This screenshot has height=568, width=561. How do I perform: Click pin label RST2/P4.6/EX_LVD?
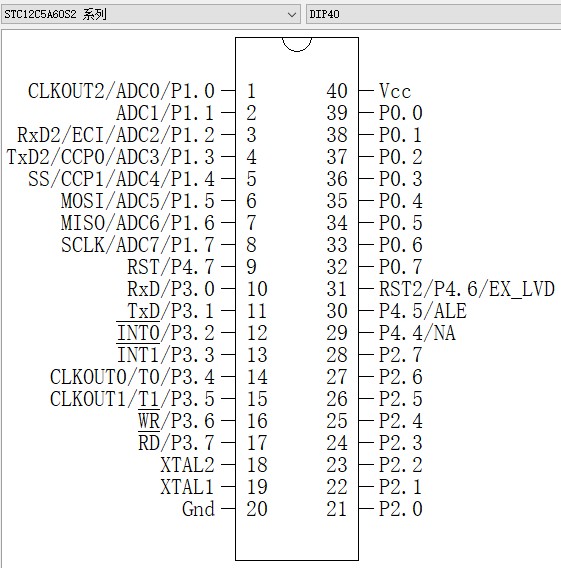pyautogui.click(x=467, y=289)
